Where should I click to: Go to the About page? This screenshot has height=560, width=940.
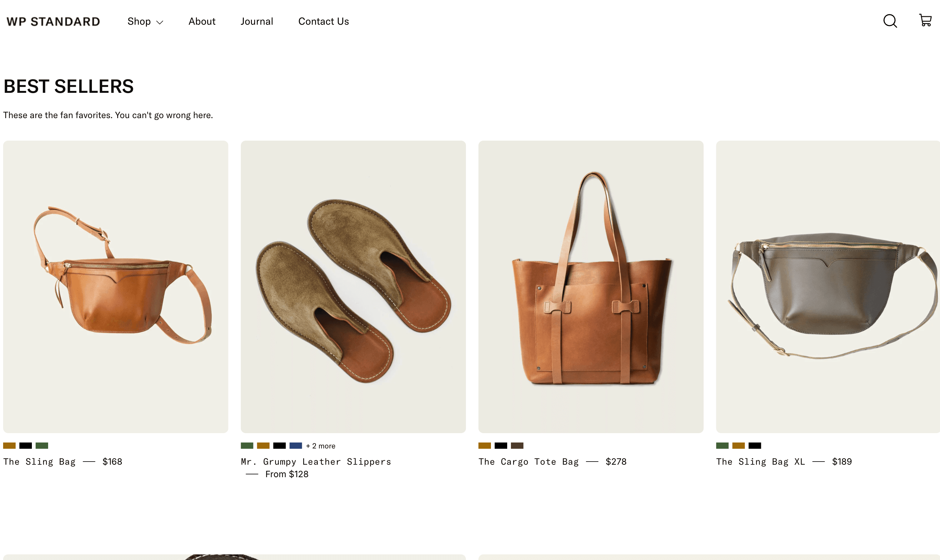202,22
